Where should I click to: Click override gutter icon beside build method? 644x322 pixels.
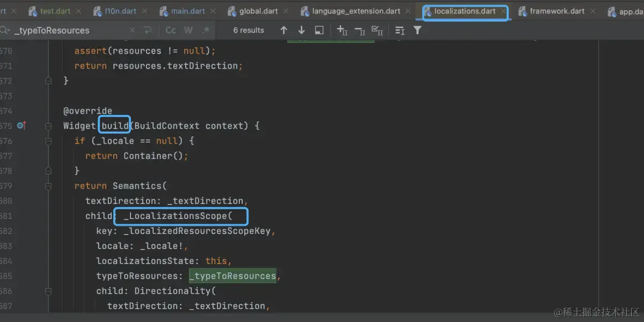[x=21, y=126]
